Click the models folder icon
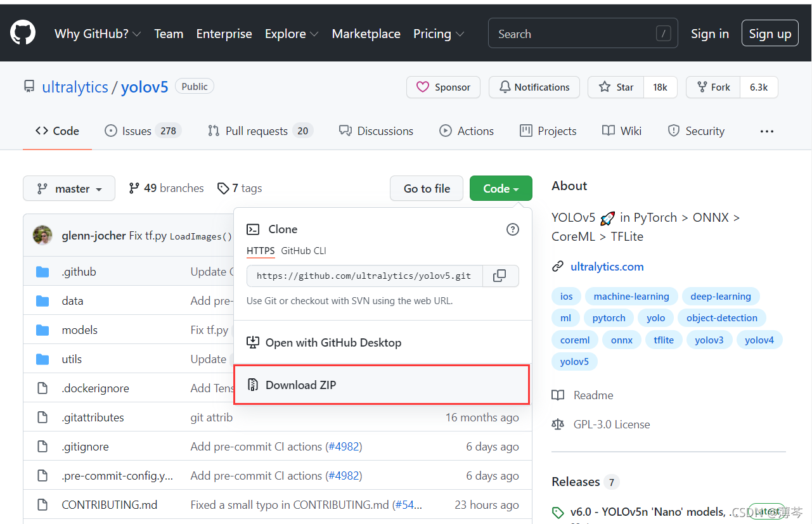 click(x=42, y=330)
